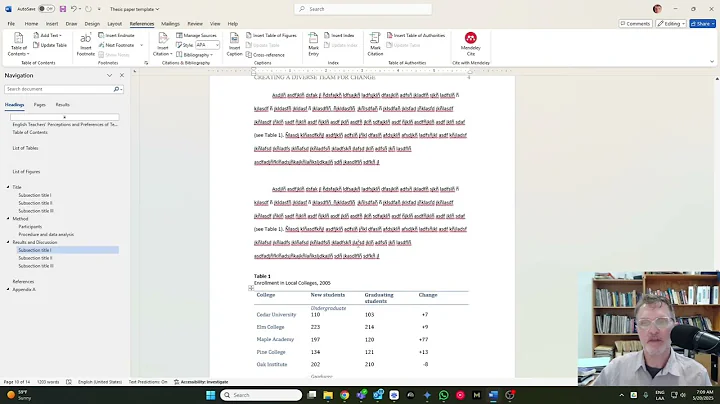Click Mark Entry in Index group
The image size is (720, 404).
point(313,45)
